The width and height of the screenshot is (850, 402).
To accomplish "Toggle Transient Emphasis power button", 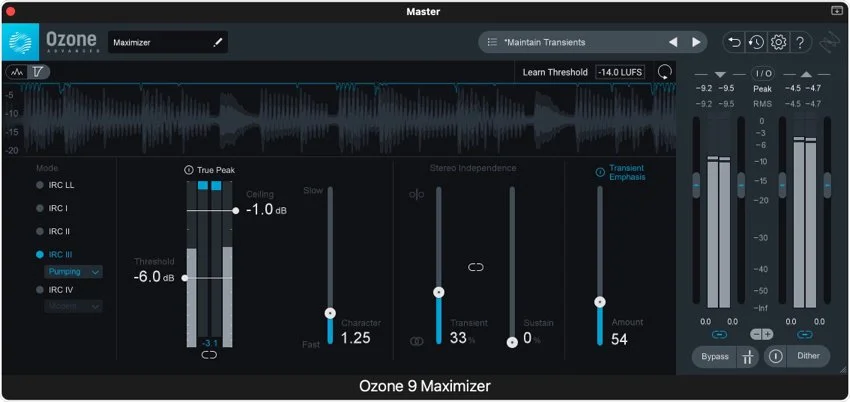I will click(x=600, y=172).
